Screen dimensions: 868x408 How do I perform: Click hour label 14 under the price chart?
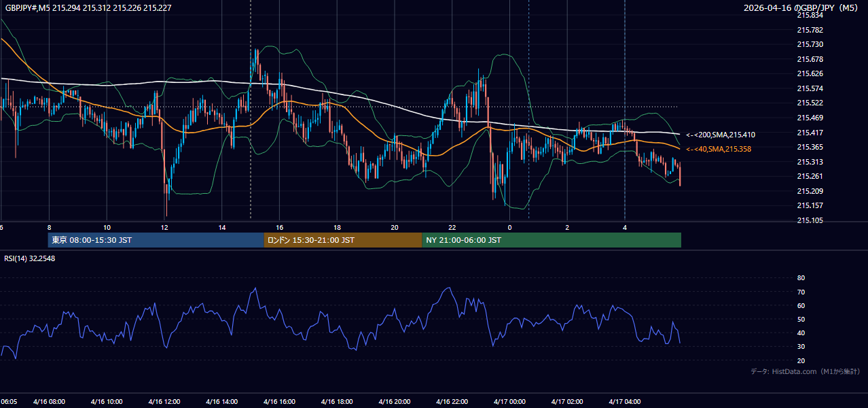[x=221, y=227]
